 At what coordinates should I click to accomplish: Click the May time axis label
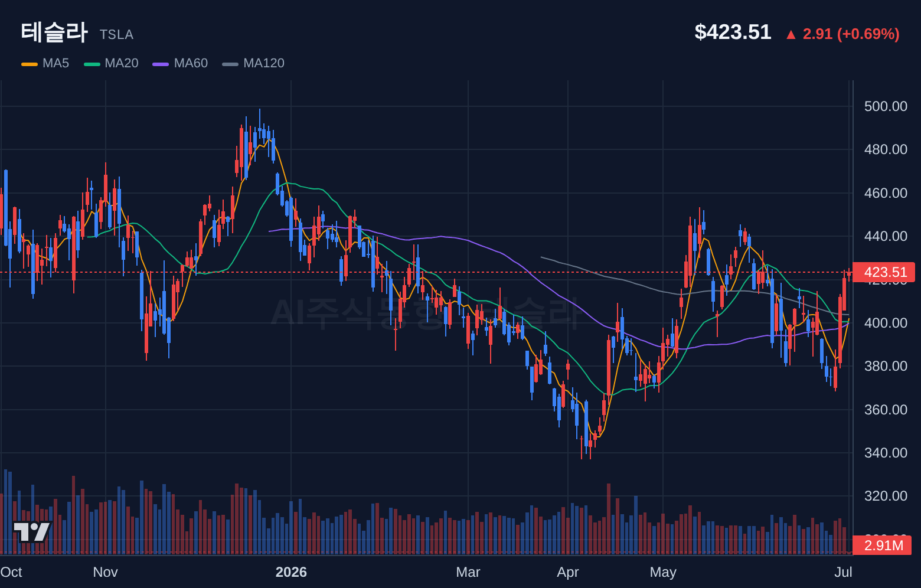(x=663, y=572)
